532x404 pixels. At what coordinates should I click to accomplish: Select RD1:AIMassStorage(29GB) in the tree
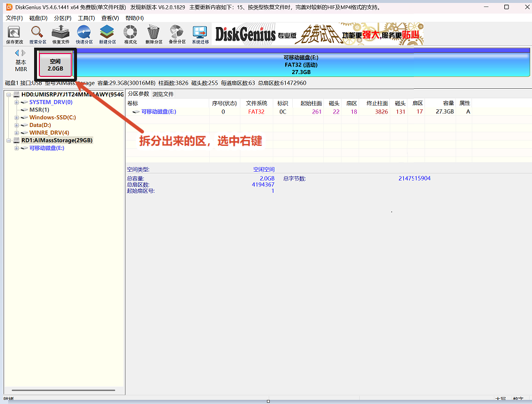point(56,140)
